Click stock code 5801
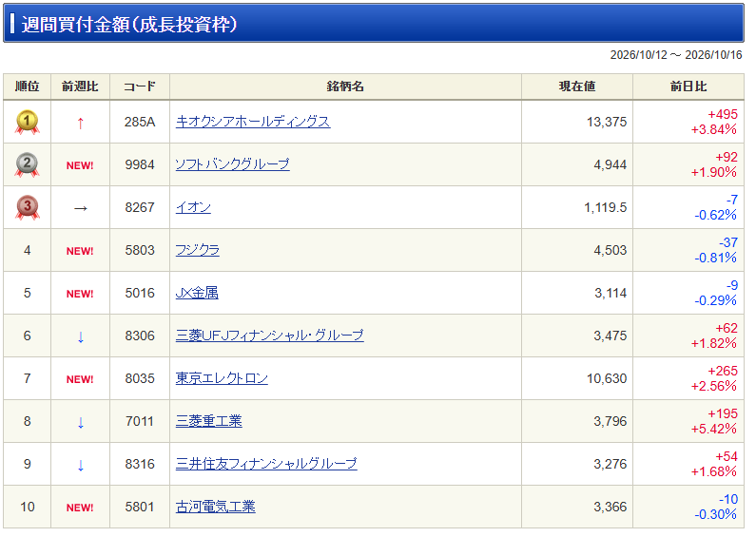This screenshot has height=537, width=756. click(x=140, y=508)
